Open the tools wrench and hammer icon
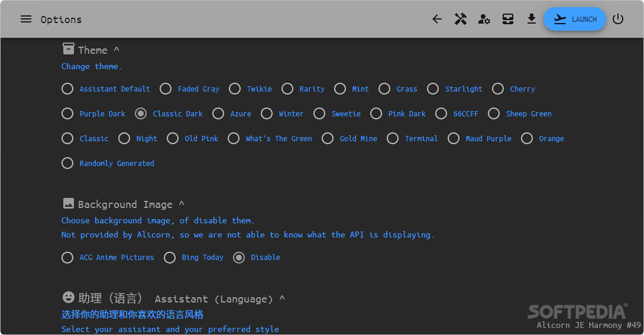 (x=461, y=19)
